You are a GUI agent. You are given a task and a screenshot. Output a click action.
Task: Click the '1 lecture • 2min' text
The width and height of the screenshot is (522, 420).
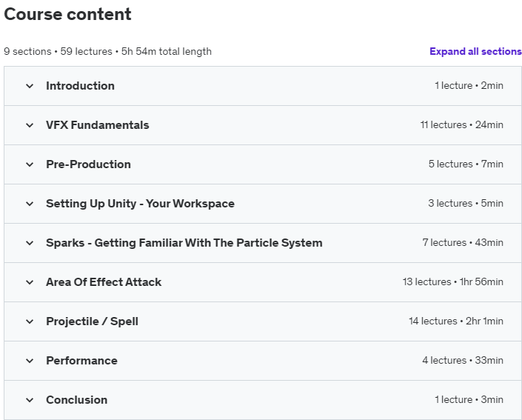pos(469,86)
